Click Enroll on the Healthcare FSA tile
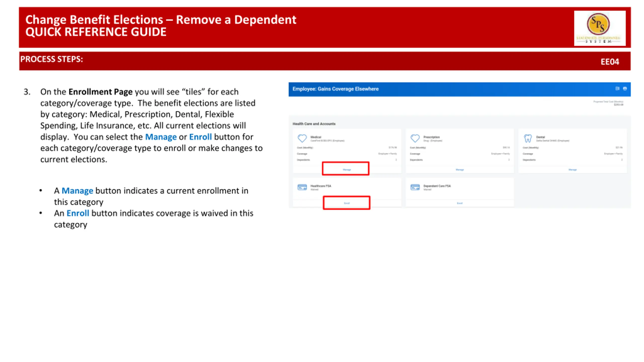 (347, 203)
